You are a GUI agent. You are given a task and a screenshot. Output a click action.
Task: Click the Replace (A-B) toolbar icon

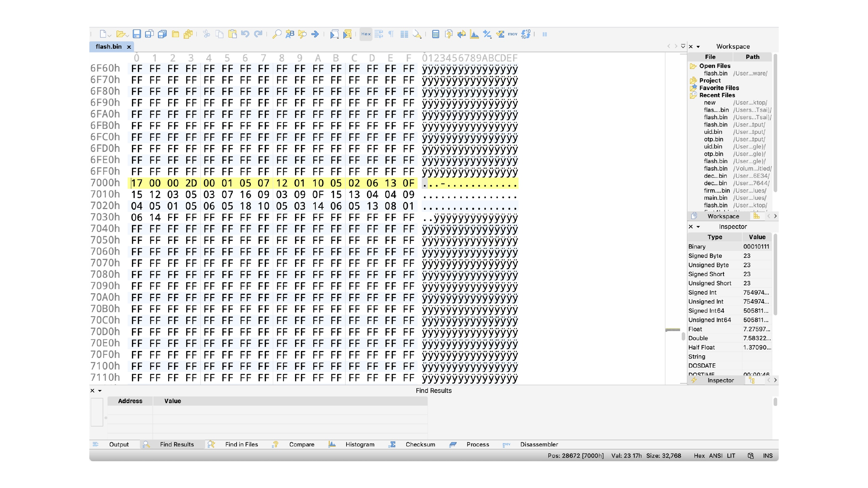[x=290, y=34]
